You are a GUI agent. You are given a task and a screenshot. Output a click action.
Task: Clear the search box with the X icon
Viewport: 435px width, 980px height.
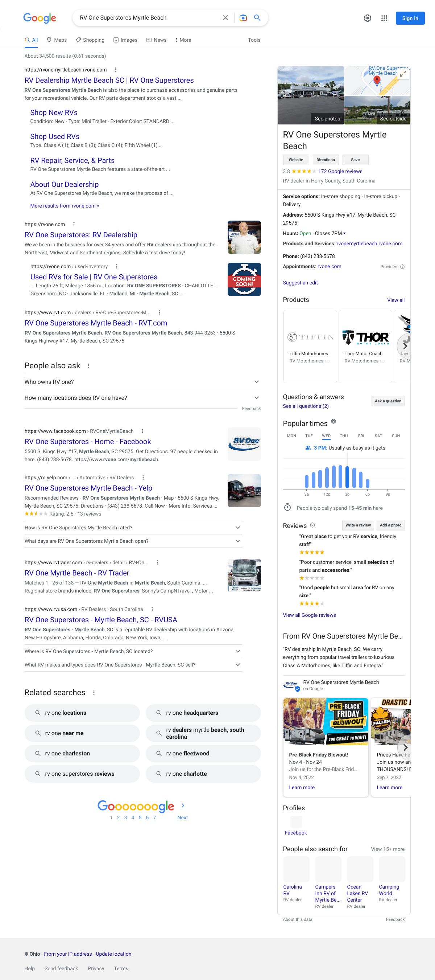click(x=225, y=18)
